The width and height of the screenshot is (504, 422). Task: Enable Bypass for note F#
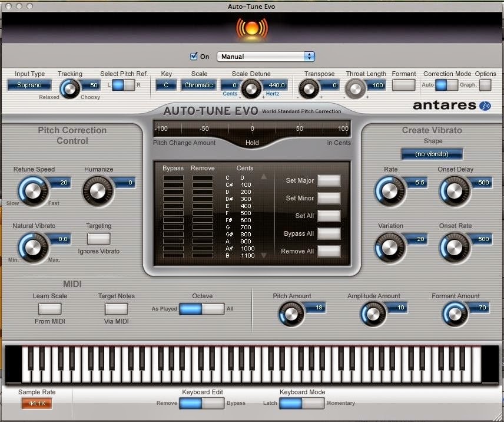[173, 220]
